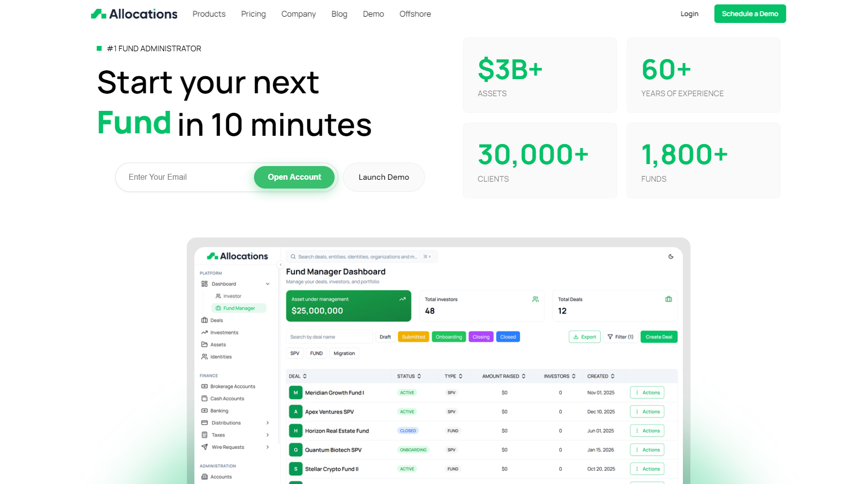Open the Filter (1) button
Image resolution: width=868 pixels, height=484 pixels.
620,337
